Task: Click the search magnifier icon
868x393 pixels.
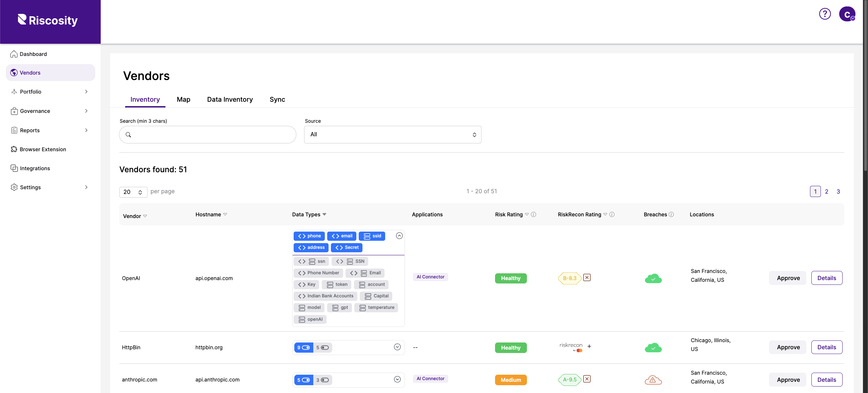Action: pos(129,135)
